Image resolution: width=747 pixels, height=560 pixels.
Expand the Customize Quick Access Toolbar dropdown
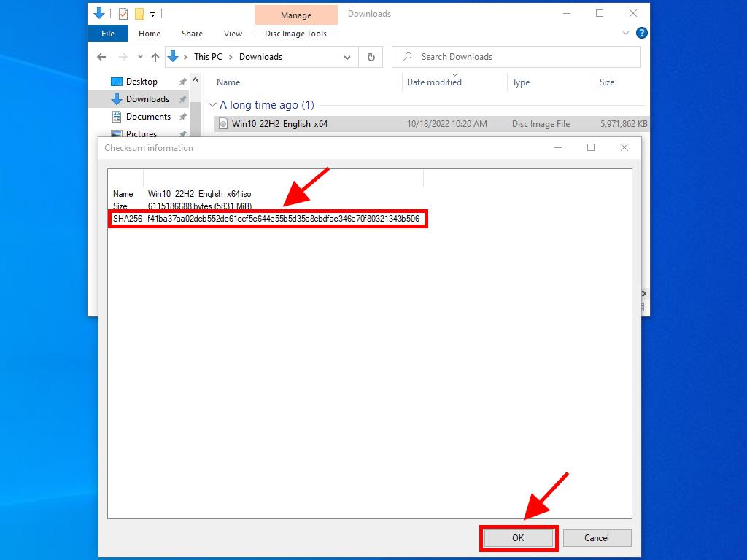153,14
